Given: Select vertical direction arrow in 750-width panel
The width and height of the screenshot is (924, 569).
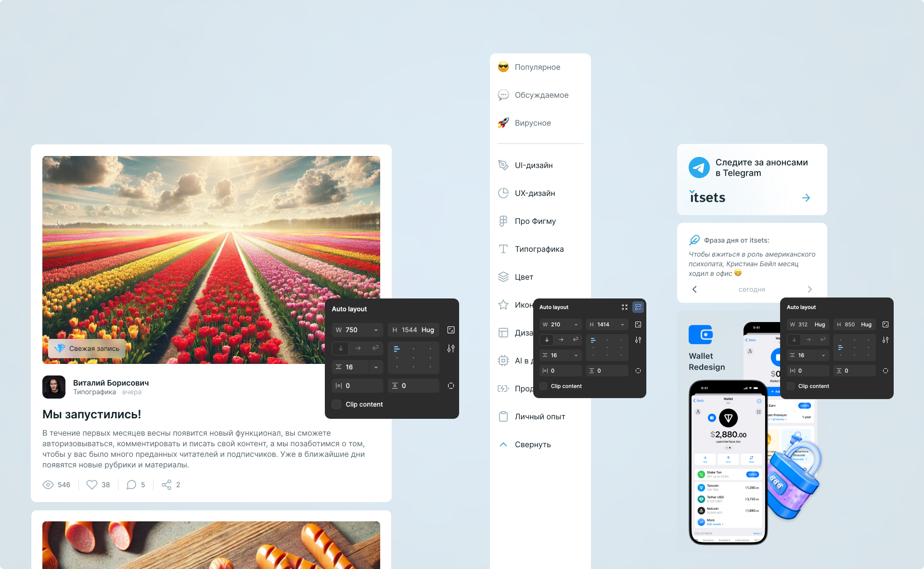Looking at the screenshot, I should 341,348.
